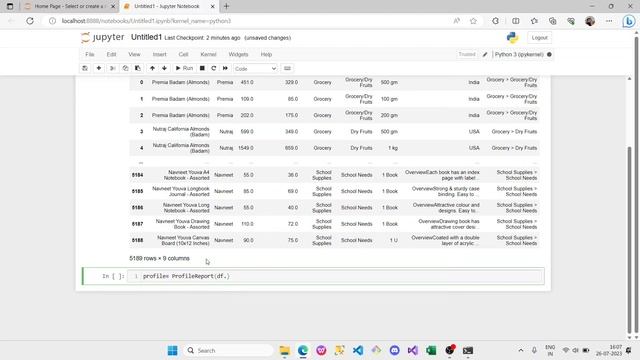The height and width of the screenshot is (360, 640).
Task: Click the Trusted notebook indicator
Action: click(x=467, y=54)
